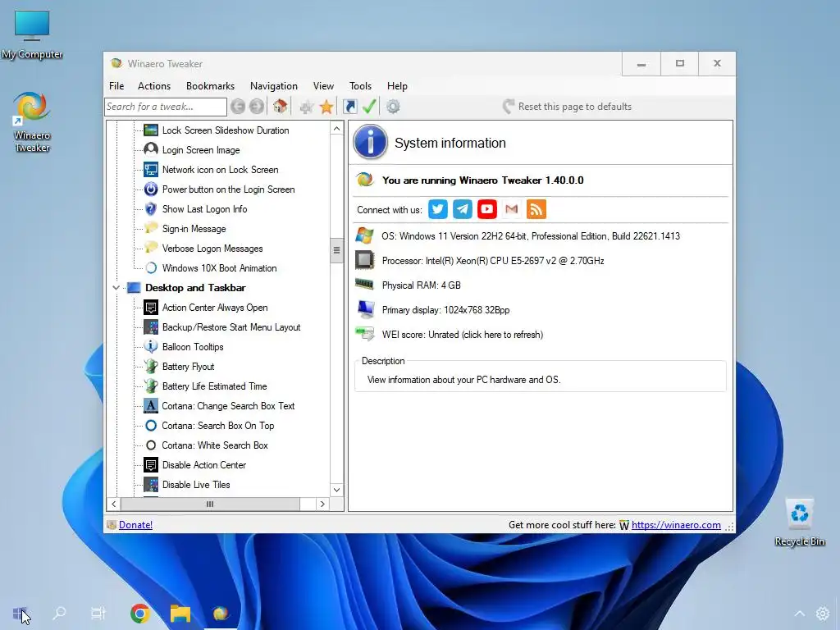Click WEI score to refresh rating
Viewport: 840px width, 630px height.
point(463,335)
